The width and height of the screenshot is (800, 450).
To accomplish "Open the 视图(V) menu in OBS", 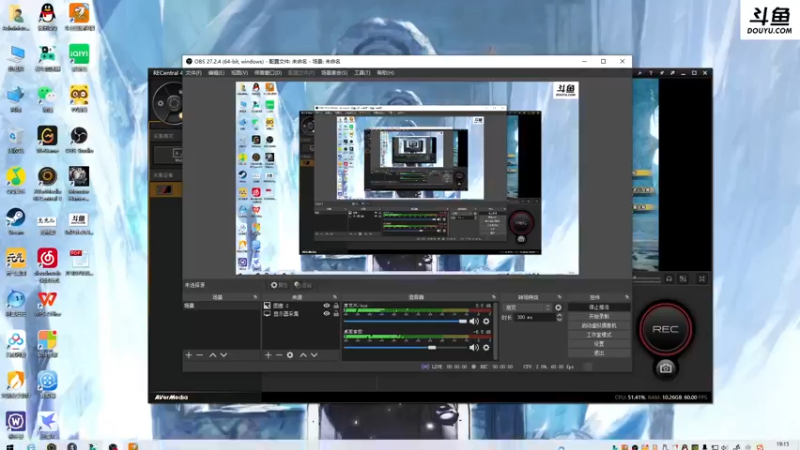I will [x=239, y=73].
